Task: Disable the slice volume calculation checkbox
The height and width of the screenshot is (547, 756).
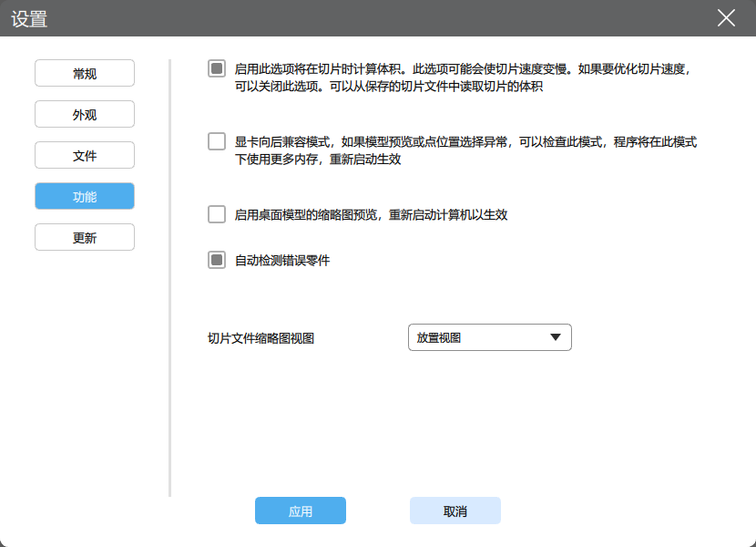Action: coord(217,68)
